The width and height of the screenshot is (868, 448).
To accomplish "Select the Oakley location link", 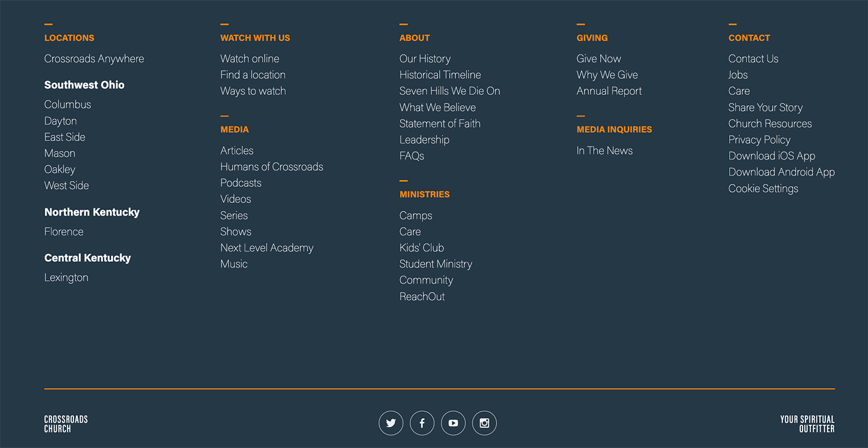I will pos(60,169).
